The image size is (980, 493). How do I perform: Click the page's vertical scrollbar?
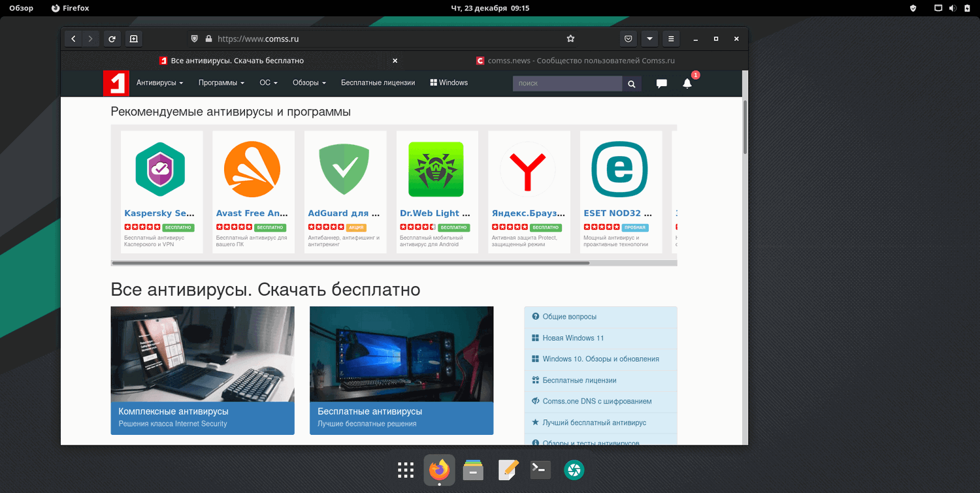[x=745, y=127]
